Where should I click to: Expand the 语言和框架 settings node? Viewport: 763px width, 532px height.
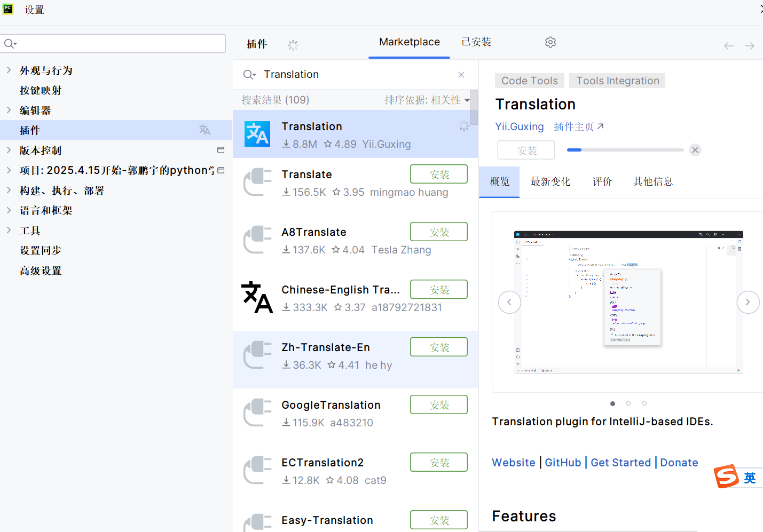pyautogui.click(x=9, y=210)
